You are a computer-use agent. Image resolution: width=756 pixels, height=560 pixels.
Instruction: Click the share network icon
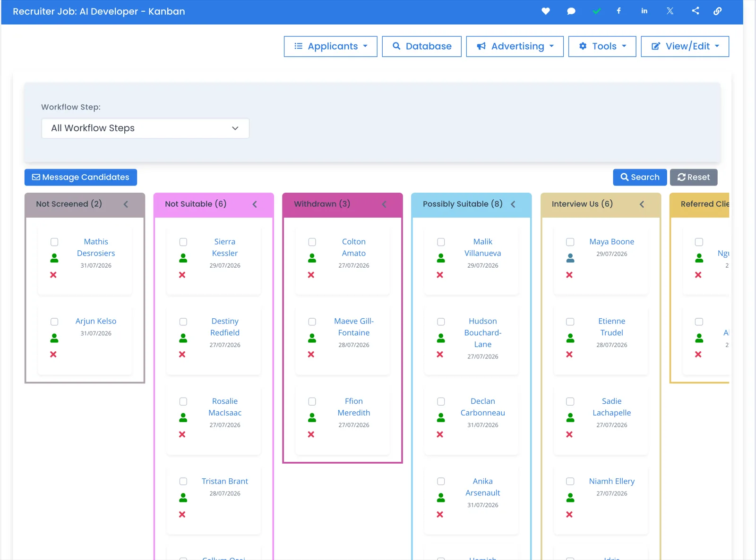[x=696, y=11]
